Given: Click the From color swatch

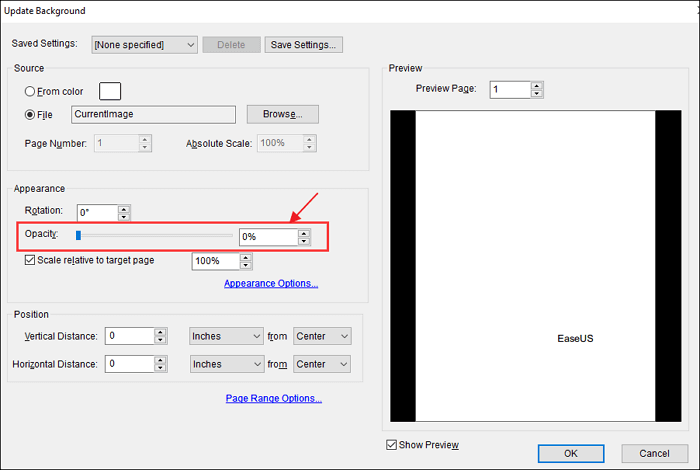Looking at the screenshot, I should click(x=110, y=91).
